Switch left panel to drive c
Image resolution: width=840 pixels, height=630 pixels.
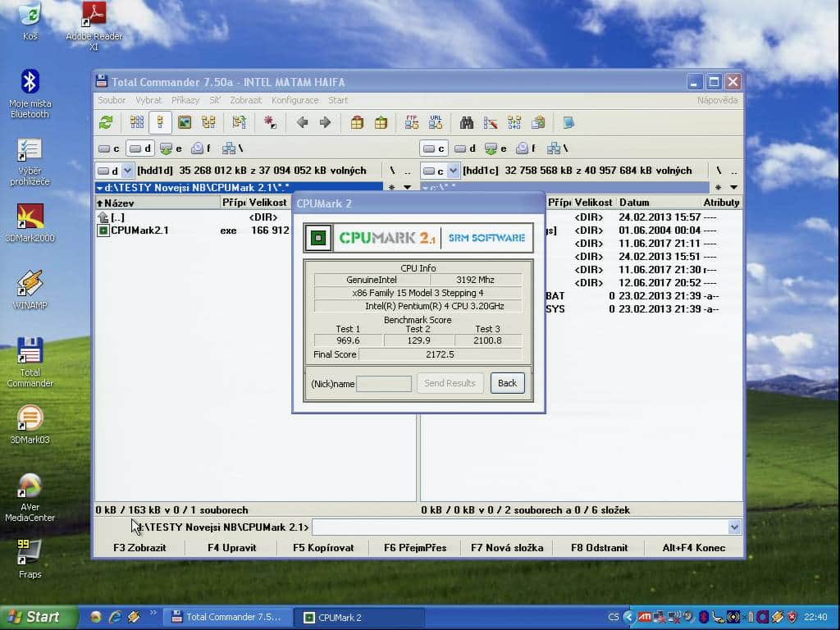tap(109, 148)
